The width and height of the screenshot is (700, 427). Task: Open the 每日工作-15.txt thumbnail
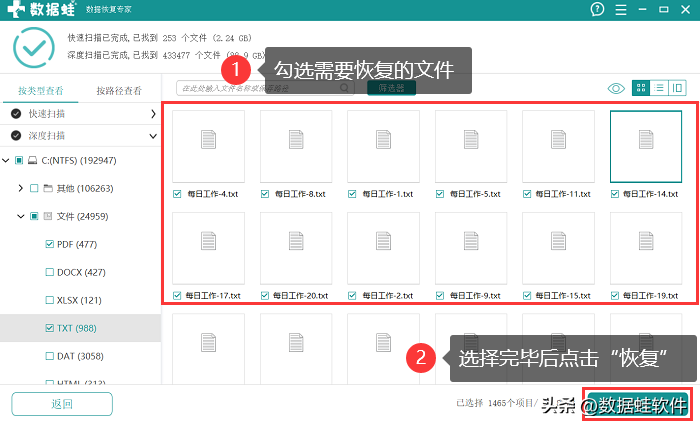point(558,248)
